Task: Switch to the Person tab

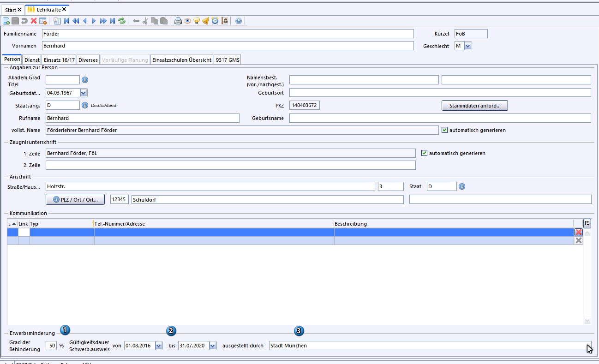Action: pos(12,60)
